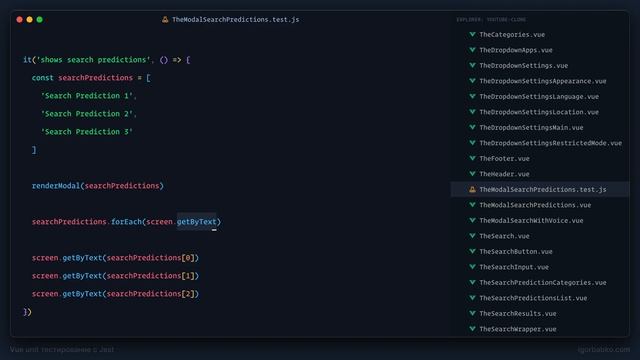Image resolution: width=640 pixels, height=360 pixels.
Task: Select TheSearchResults.vue file
Action: [518, 314]
